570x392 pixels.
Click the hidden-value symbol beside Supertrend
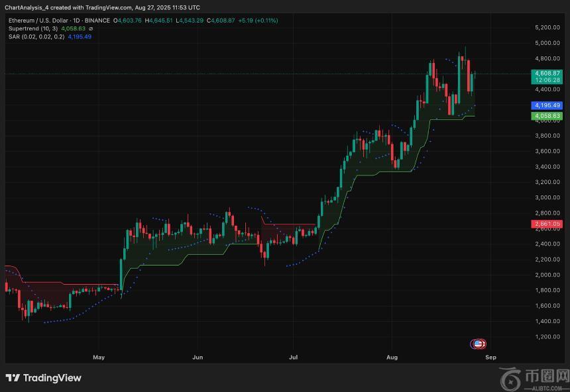coord(91,28)
